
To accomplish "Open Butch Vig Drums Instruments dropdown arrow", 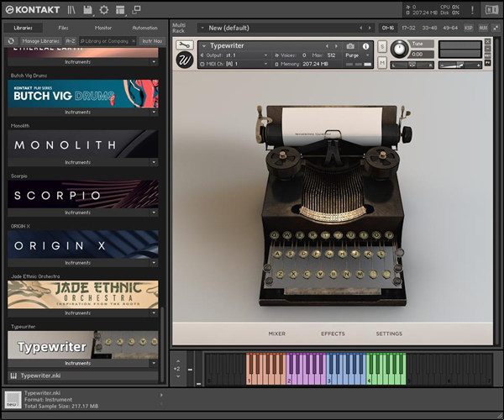I will coord(154,113).
